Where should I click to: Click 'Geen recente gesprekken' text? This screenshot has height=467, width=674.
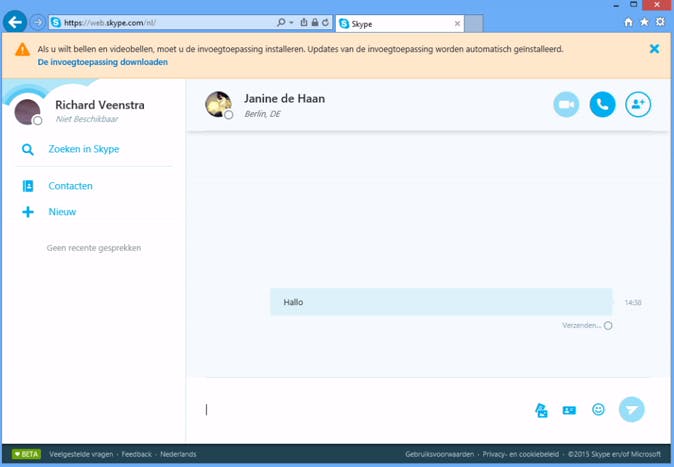94,248
